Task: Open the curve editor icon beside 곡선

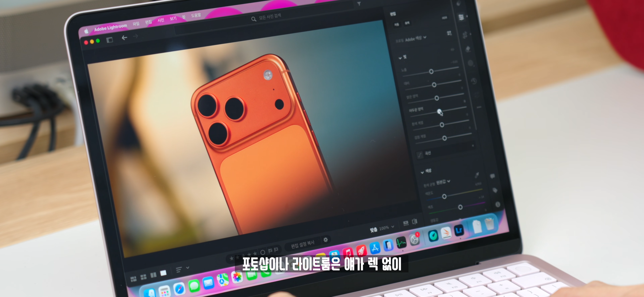Action: pyautogui.click(x=420, y=155)
